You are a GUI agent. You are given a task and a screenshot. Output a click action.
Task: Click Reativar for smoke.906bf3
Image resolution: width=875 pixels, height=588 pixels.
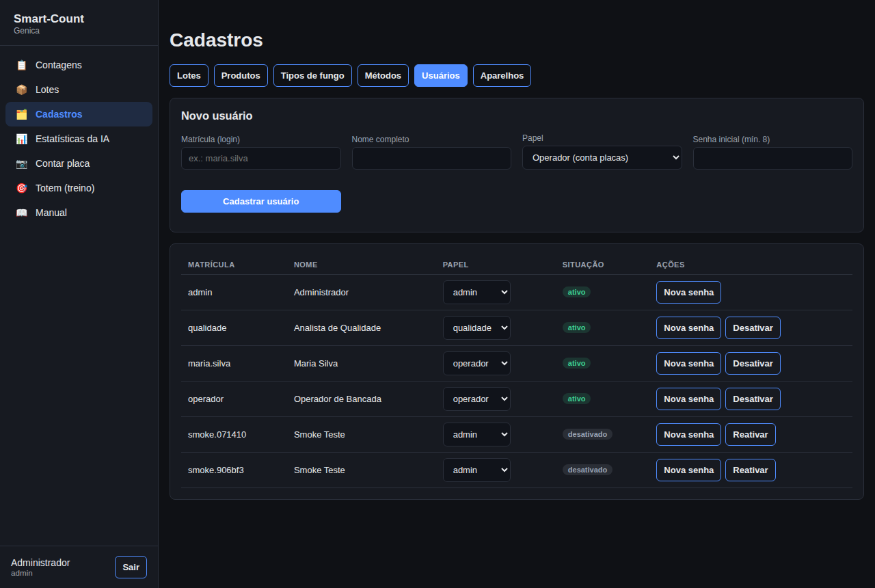(x=751, y=470)
